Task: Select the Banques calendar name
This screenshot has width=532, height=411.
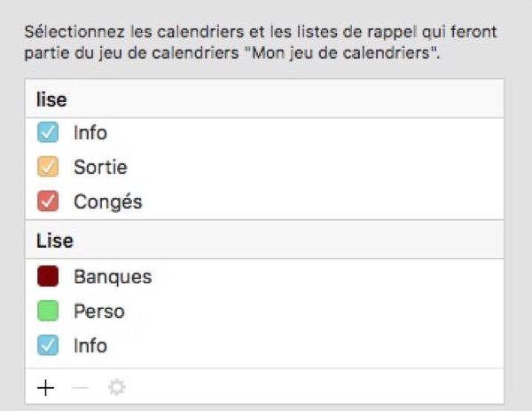Action: (113, 277)
